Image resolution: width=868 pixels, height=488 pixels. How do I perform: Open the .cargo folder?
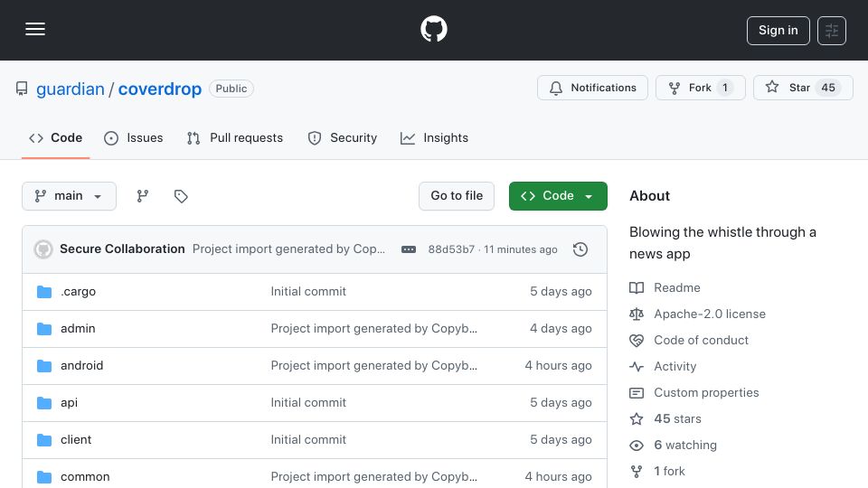(x=78, y=292)
